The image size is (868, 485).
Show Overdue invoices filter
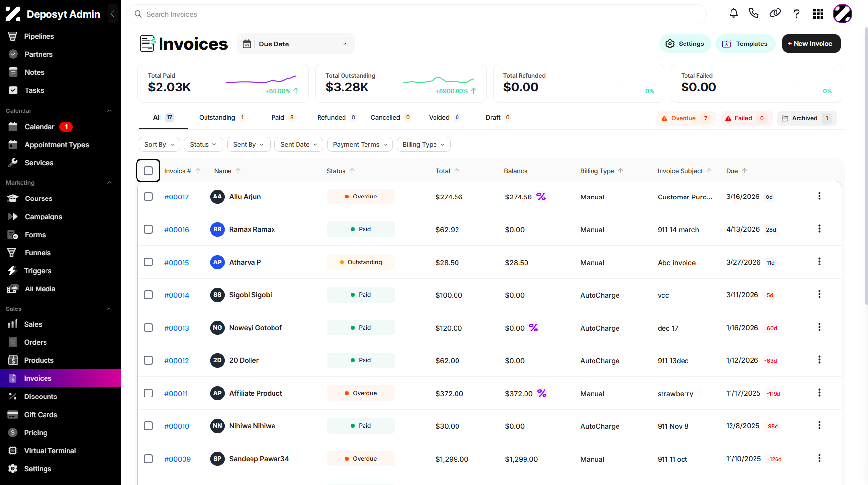pos(686,118)
